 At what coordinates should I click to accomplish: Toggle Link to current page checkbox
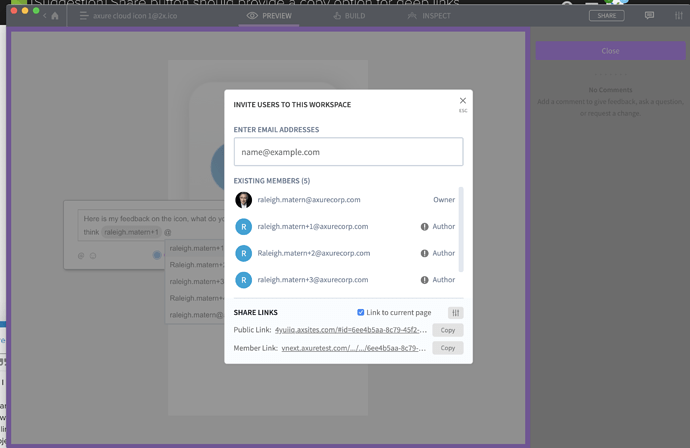(x=361, y=313)
